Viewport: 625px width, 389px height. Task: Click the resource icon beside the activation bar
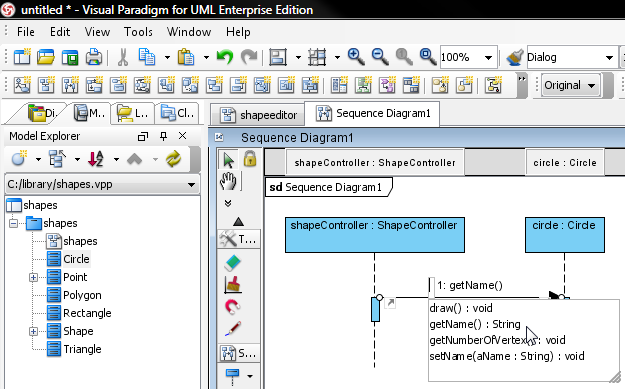click(x=391, y=303)
